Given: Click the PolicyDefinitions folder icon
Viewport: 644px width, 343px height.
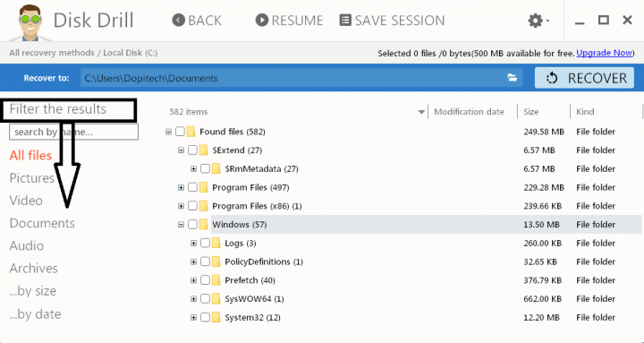Looking at the screenshot, I should tap(216, 262).
